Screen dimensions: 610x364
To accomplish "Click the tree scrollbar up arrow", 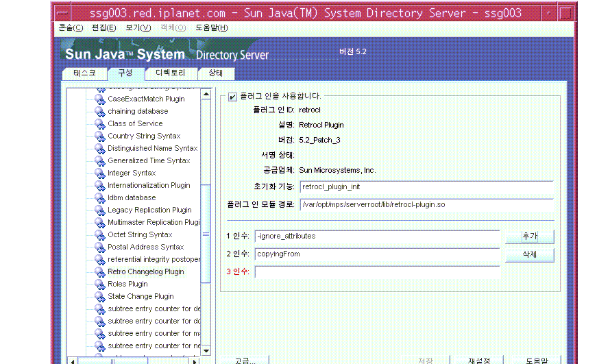I will [206, 95].
